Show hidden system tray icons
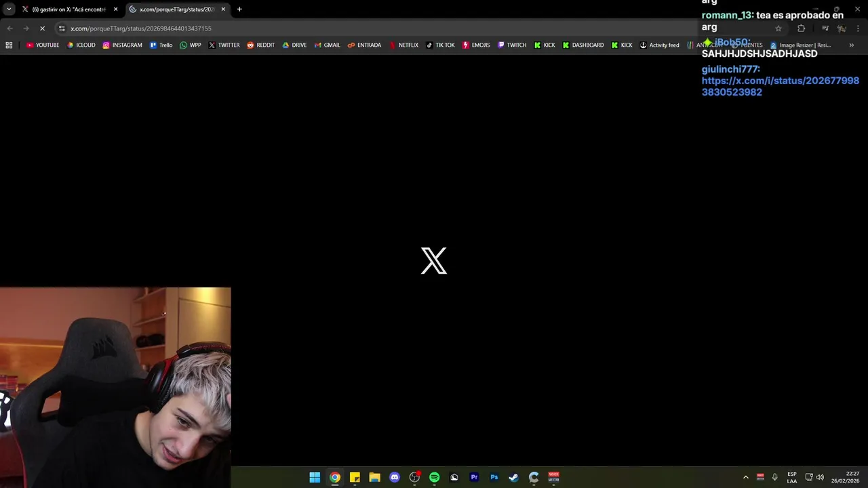This screenshot has width=868, height=488. [745, 477]
